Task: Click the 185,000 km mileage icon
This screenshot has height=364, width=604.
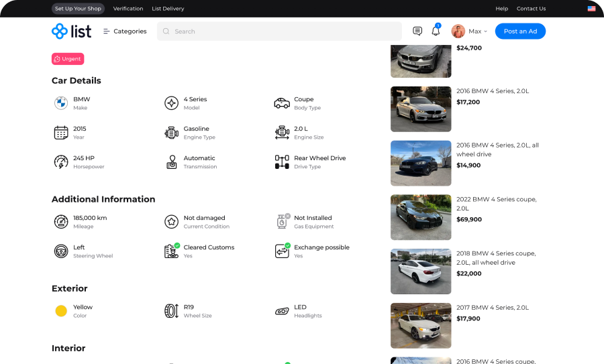Action: 61,222
